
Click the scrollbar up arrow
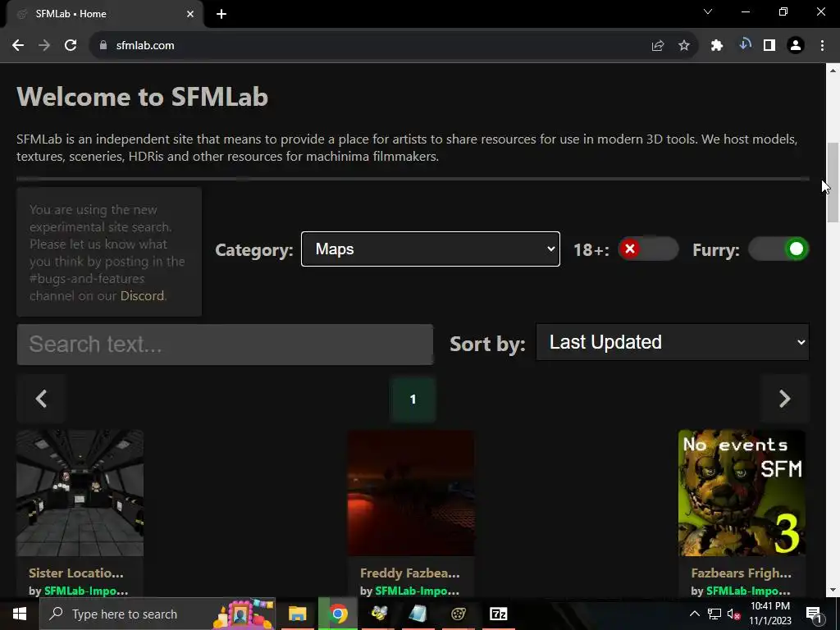[x=833, y=71]
